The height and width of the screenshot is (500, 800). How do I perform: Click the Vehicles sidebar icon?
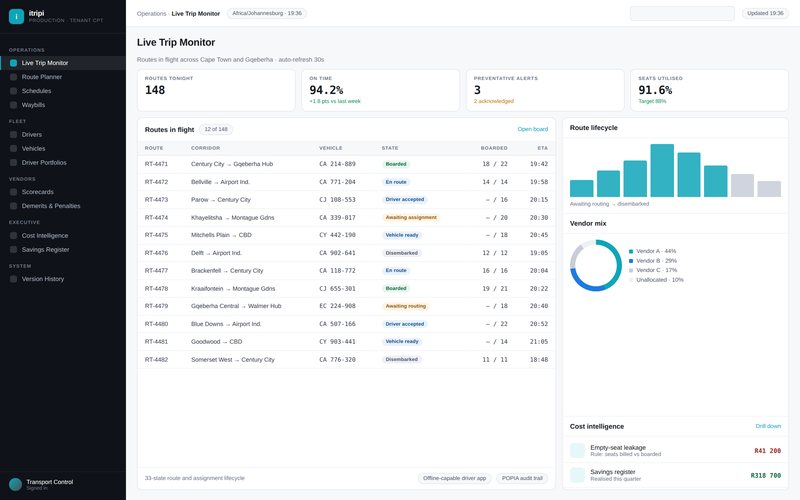point(14,148)
